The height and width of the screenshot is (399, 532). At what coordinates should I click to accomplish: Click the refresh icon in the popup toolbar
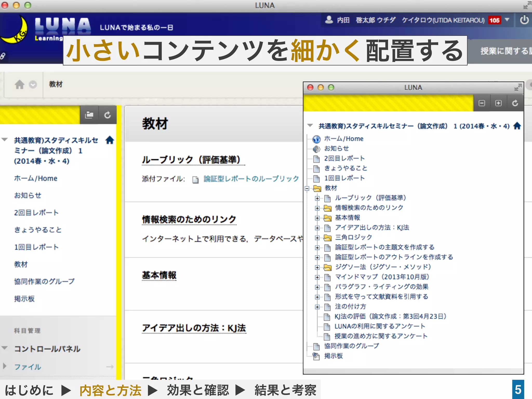515,103
